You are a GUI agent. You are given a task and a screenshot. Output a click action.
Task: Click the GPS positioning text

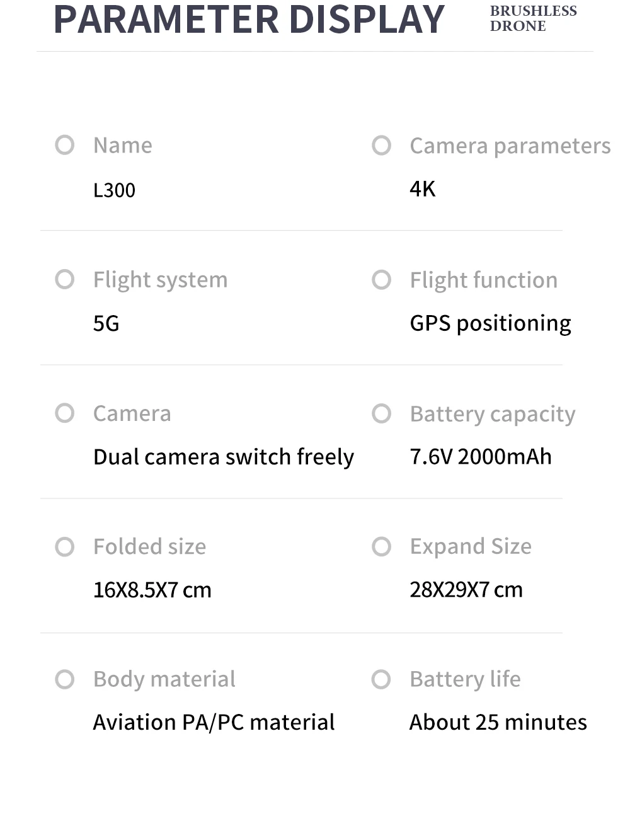click(x=490, y=323)
